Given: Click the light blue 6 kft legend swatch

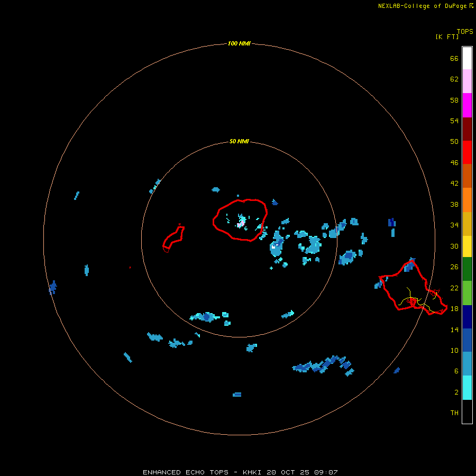Looking at the screenshot, I should coord(467,364).
